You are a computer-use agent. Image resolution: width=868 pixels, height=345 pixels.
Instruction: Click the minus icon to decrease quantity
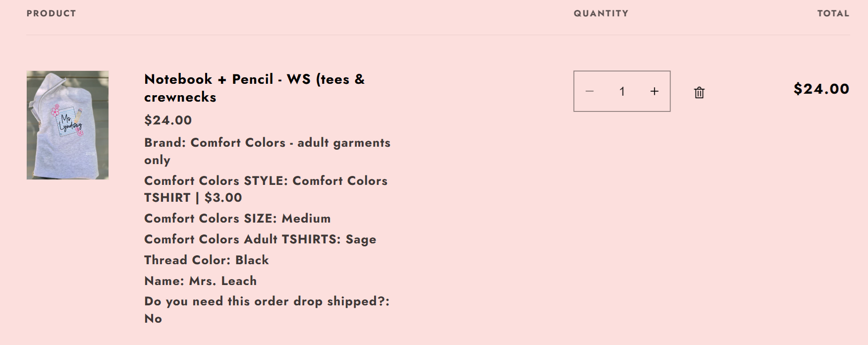[590, 91]
